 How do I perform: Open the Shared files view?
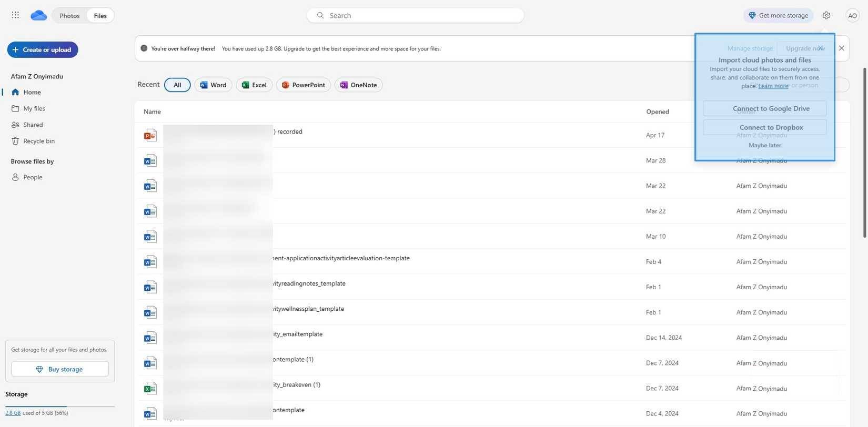(33, 125)
